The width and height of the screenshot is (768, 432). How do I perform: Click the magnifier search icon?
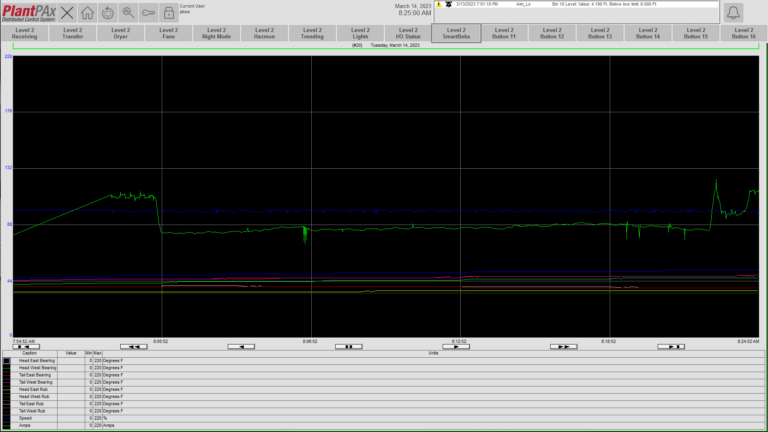pyautogui.click(x=128, y=13)
